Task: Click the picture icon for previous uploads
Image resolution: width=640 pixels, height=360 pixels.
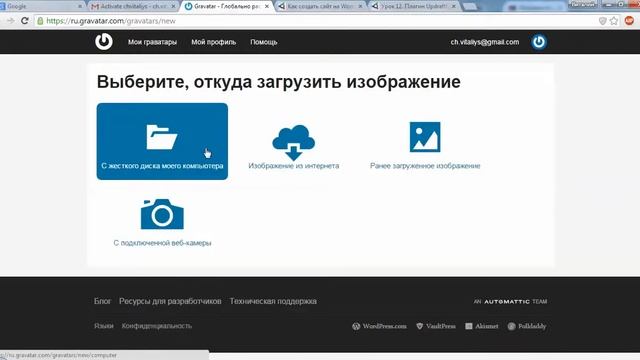Action: click(425, 137)
